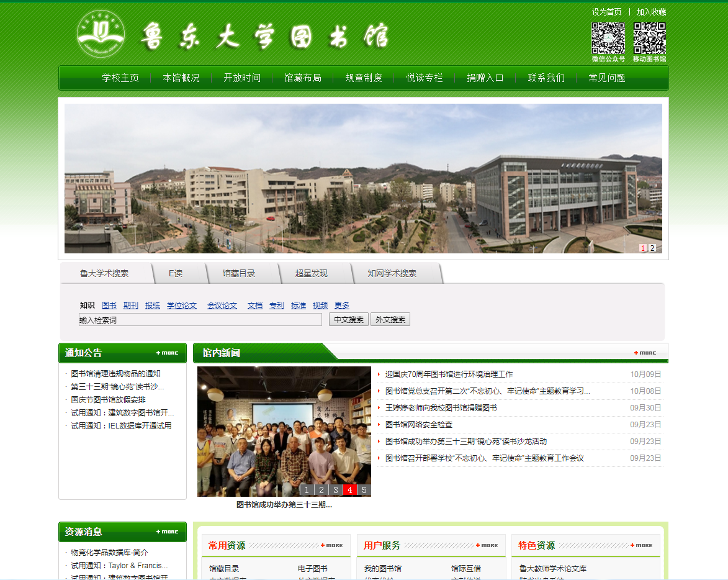This screenshot has width=728, height=580.
Task: Open 学校主页 in navigation bar
Action: (x=121, y=78)
